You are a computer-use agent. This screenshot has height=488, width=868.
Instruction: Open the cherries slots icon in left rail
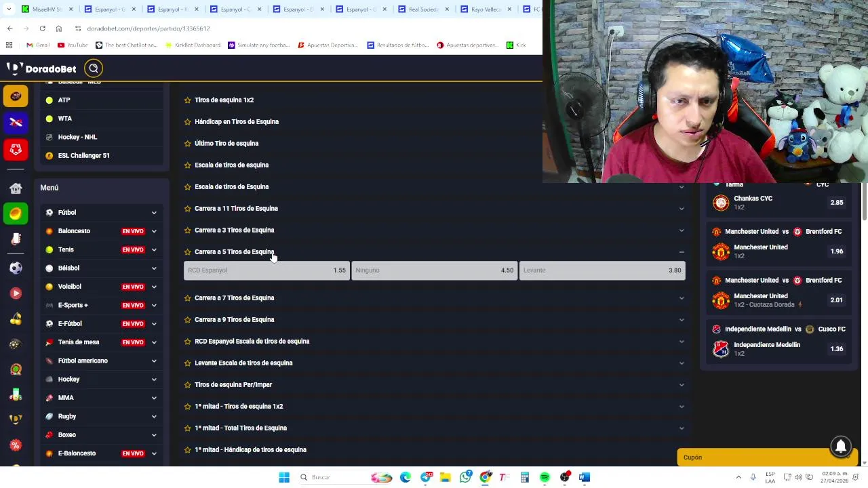tap(16, 319)
